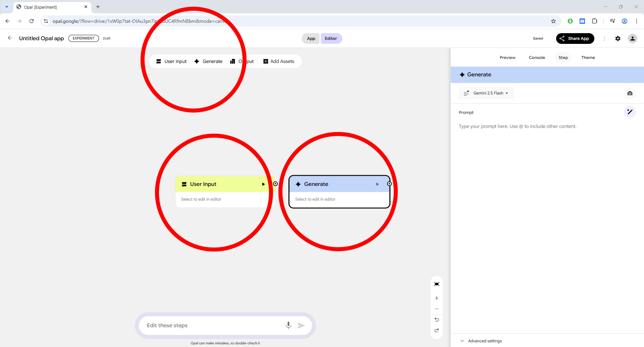
Task: Open the Console tab
Action: click(537, 58)
